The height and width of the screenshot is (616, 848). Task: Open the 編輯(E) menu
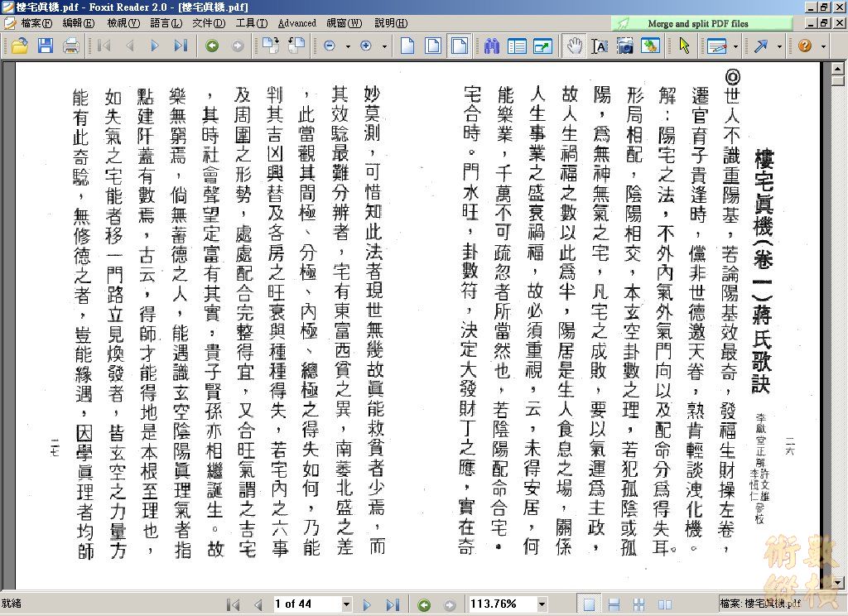pyautogui.click(x=79, y=23)
